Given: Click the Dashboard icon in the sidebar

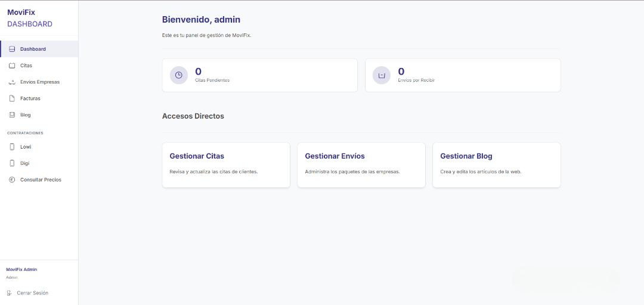Looking at the screenshot, I should (x=12, y=49).
